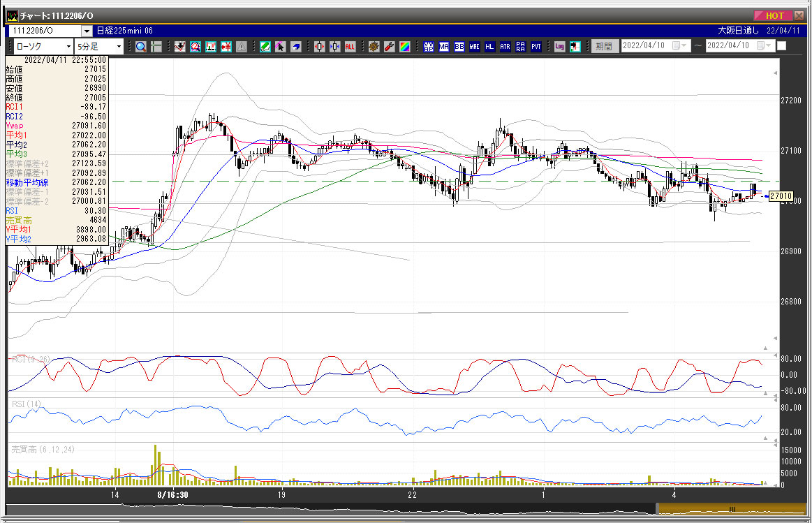812x523 pixels.
Task: Toggle the HL indicator
Action: tap(490, 47)
